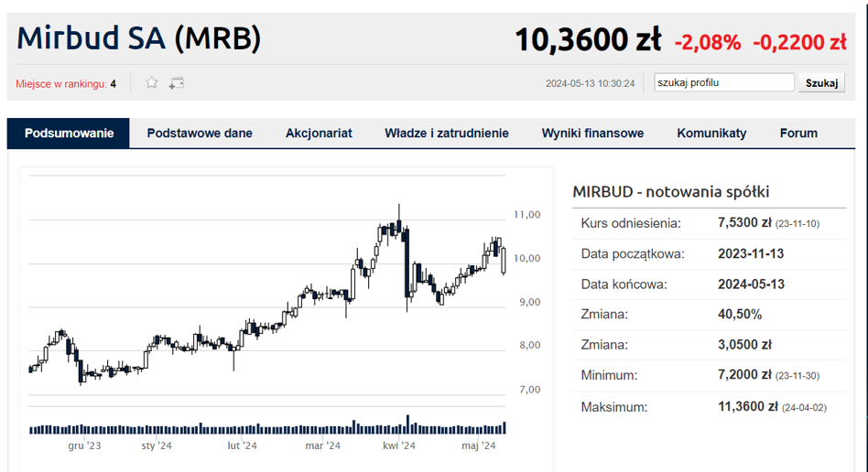
Task: Click Miejsce w rankingu link
Action: [x=61, y=84]
